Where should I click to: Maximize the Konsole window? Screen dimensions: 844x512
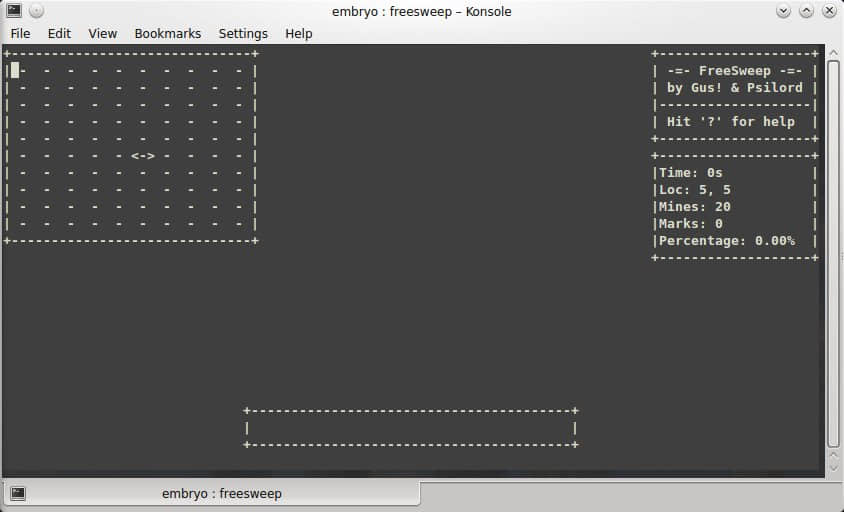pos(805,11)
